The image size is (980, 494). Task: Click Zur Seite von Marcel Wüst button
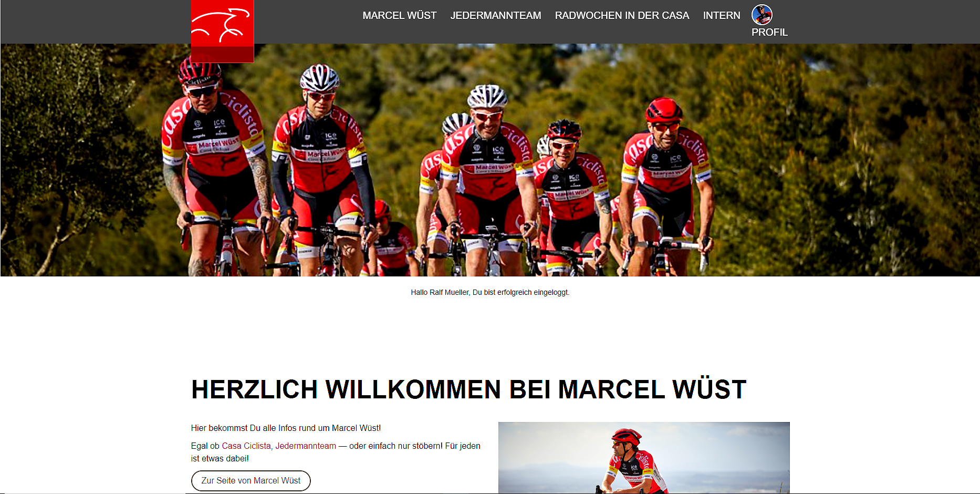pyautogui.click(x=251, y=481)
